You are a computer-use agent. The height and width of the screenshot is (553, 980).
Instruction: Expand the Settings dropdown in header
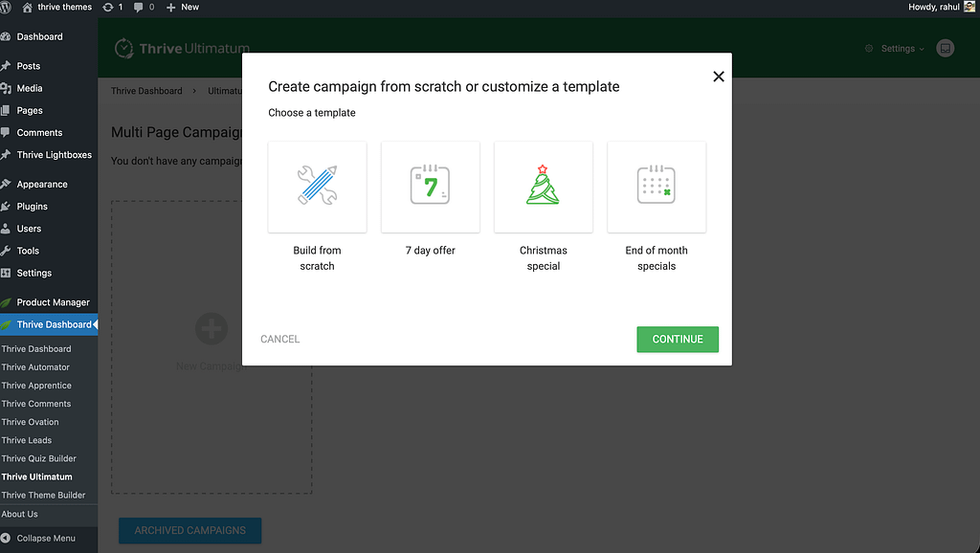click(x=896, y=49)
